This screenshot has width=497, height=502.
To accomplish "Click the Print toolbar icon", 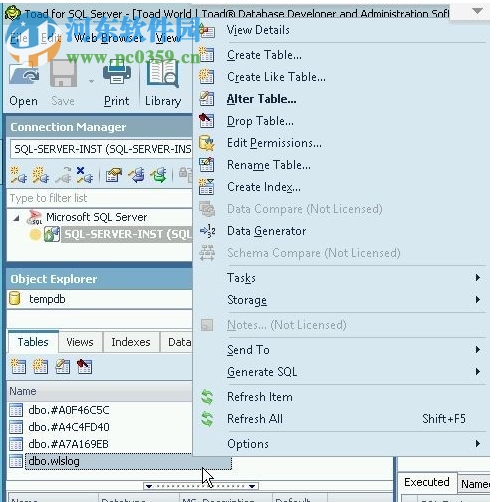I will pyautogui.click(x=116, y=73).
